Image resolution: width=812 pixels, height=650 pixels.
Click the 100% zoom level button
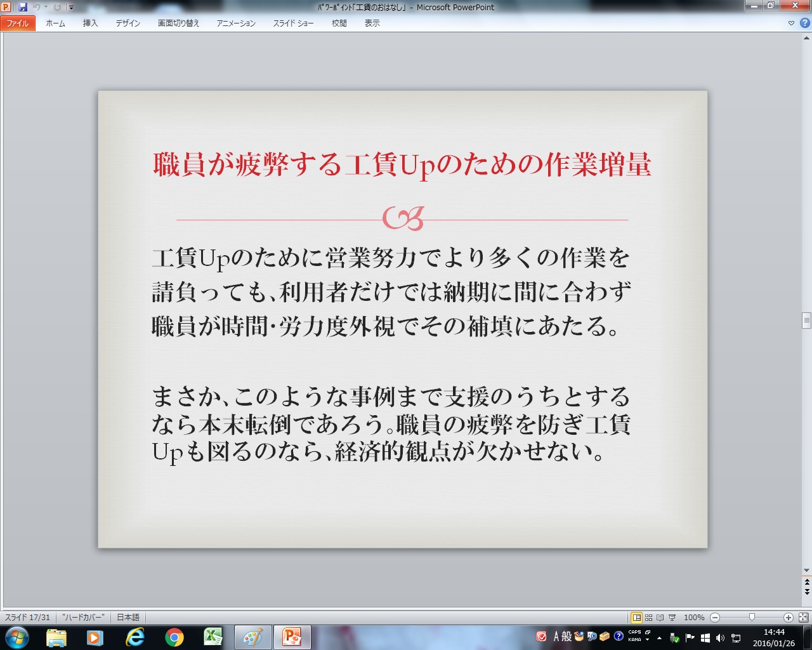pyautogui.click(x=694, y=617)
